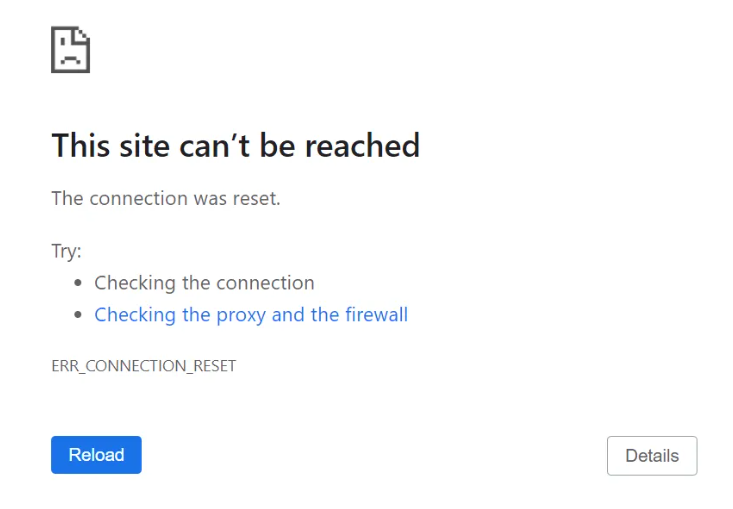Click the Reload button

pos(96,455)
